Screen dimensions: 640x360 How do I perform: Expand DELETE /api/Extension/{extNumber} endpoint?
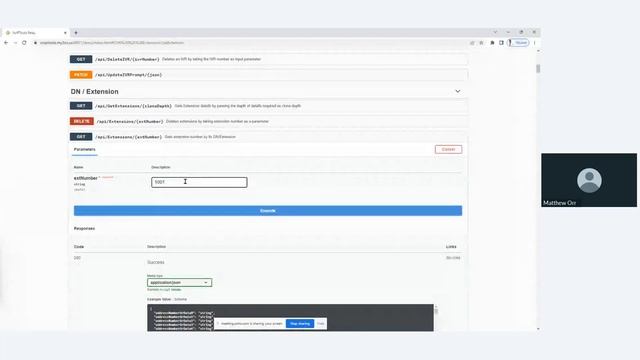click(269, 121)
